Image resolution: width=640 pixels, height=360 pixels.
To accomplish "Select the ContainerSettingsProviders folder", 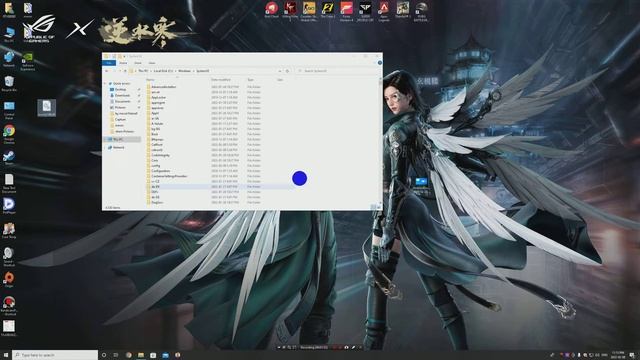I will [x=169, y=176].
